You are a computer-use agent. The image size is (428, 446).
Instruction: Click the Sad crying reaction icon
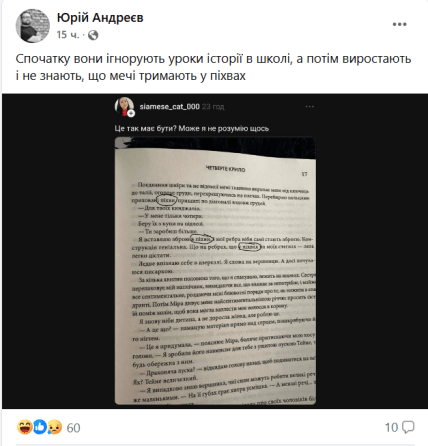55,427
